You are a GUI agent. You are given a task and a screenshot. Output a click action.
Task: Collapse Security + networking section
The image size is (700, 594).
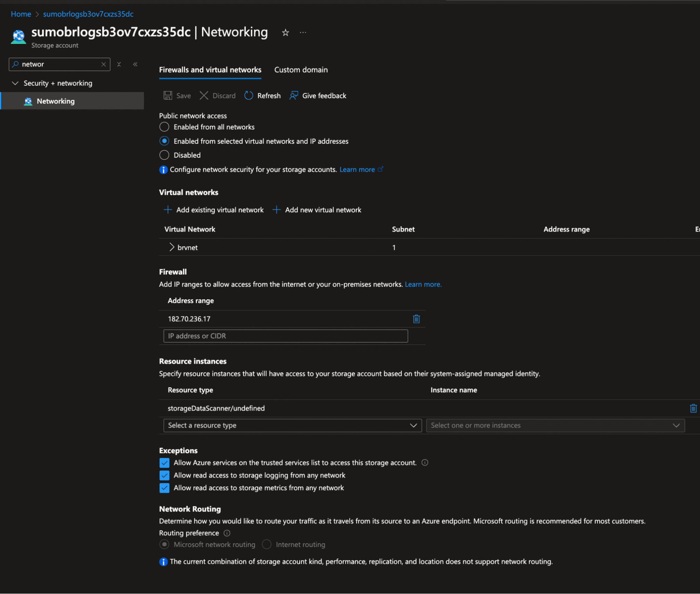coord(15,83)
